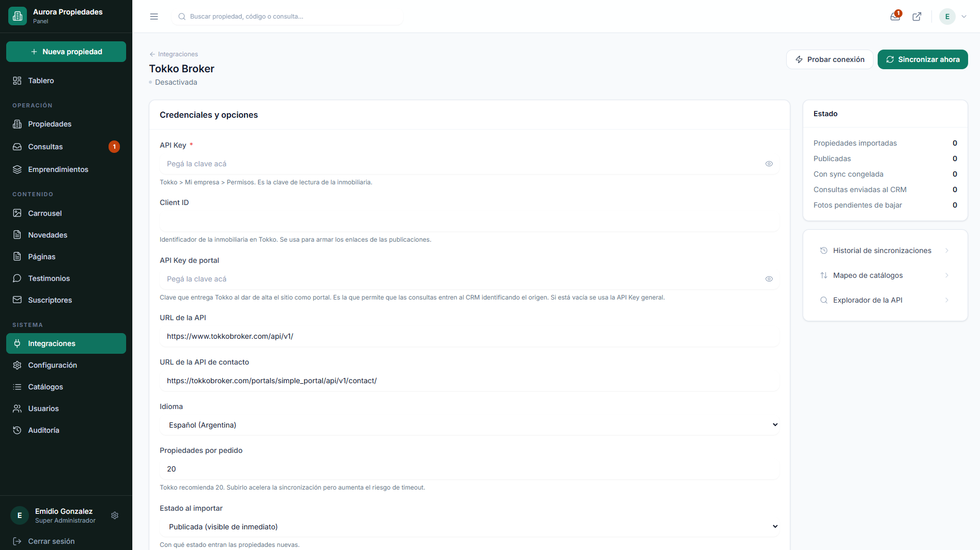Open site in new window icon
Screen dimensions: 980x550
coord(917,17)
